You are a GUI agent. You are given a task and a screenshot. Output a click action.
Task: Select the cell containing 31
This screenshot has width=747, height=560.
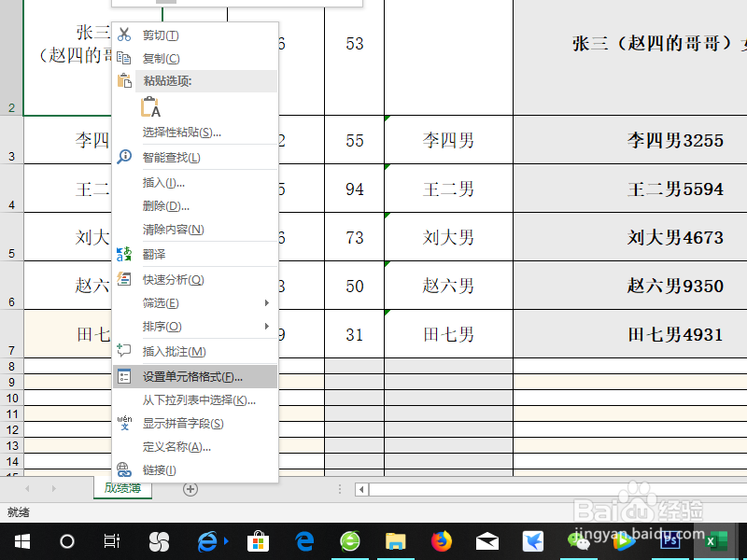[x=355, y=334]
